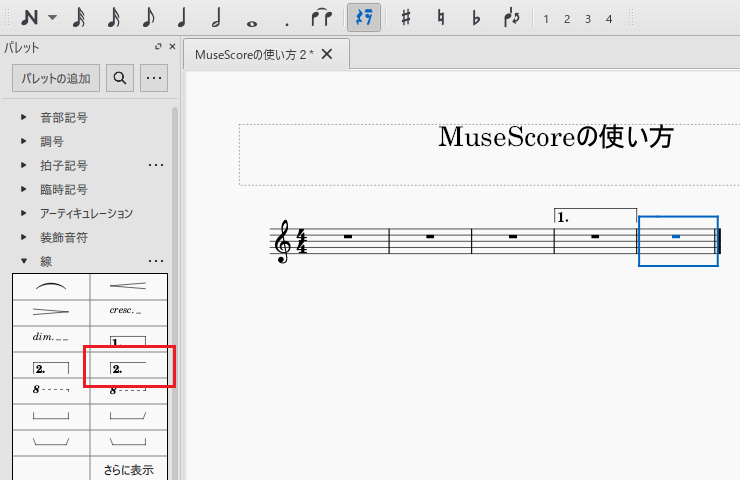Expand アーティキュレーション palette
This screenshot has width=740, height=480.
(x=24, y=213)
